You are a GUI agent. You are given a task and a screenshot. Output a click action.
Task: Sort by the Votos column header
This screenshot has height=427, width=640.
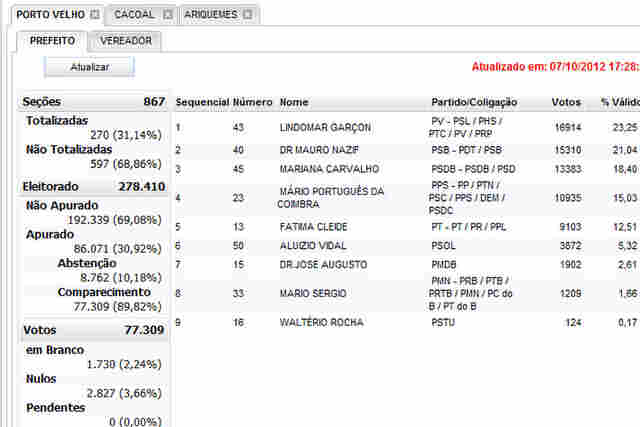tap(566, 103)
